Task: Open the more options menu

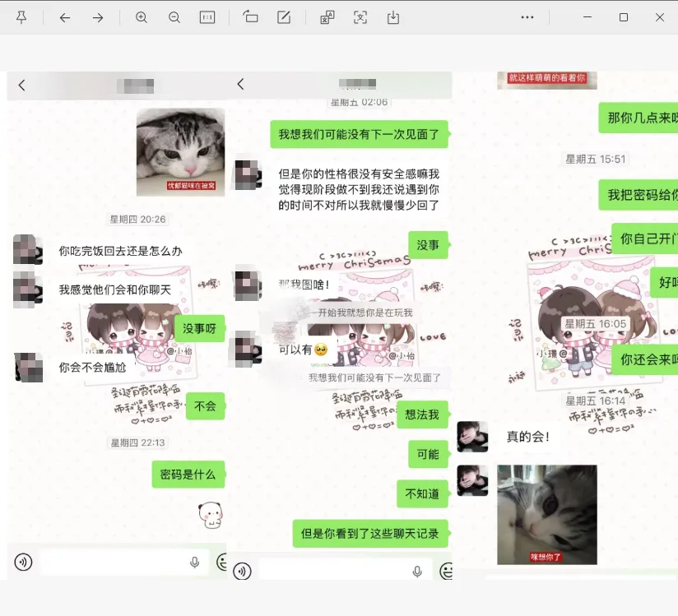Action: pyautogui.click(x=527, y=17)
